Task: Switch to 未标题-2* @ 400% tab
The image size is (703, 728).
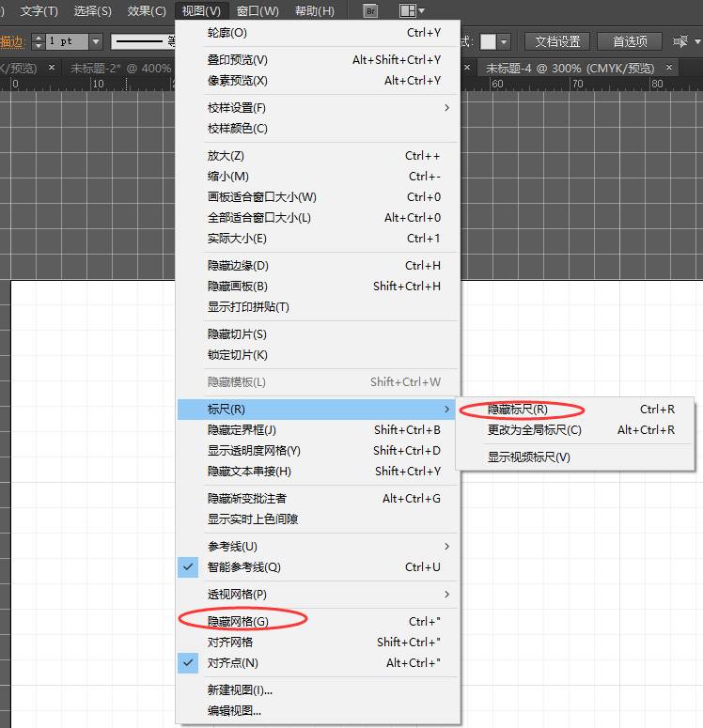Action: (x=121, y=69)
